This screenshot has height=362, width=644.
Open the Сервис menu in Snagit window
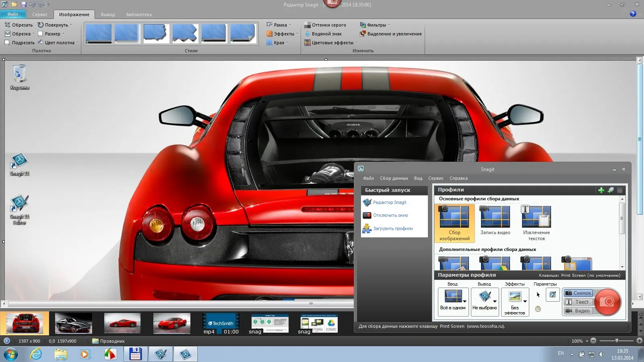click(x=436, y=178)
